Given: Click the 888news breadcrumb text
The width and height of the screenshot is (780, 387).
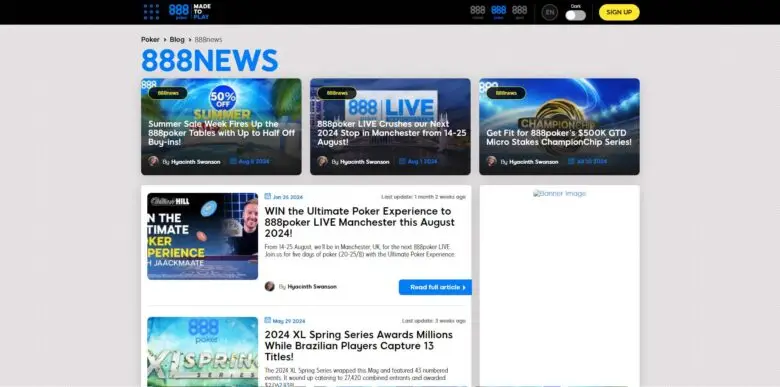Looking at the screenshot, I should [208, 39].
